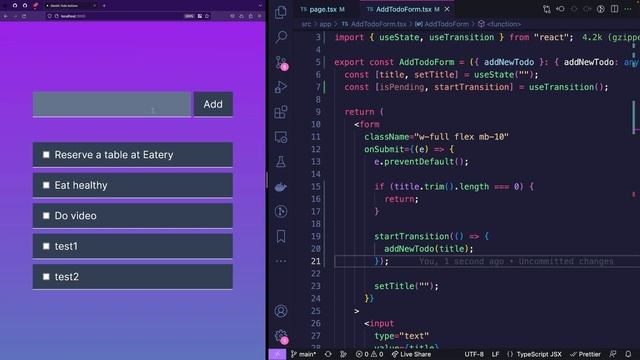Open Source Control view in activity bar
Viewport: 640px width, 360px height.
pyautogui.click(x=281, y=62)
